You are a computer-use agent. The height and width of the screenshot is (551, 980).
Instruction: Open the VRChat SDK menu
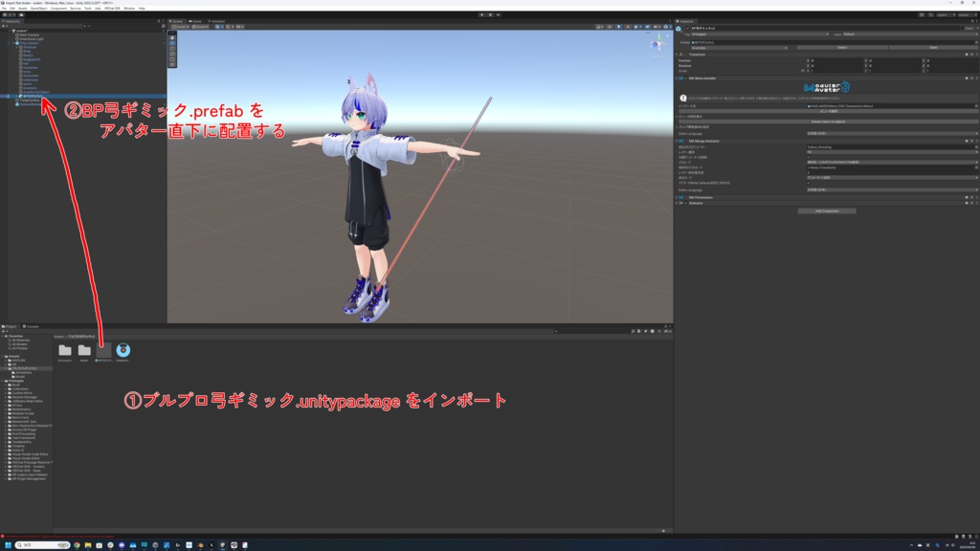[x=112, y=6]
